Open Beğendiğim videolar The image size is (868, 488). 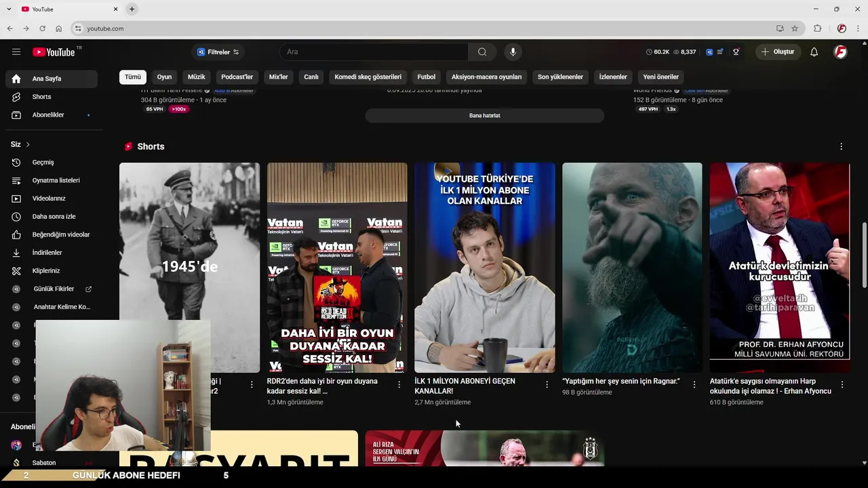coord(52,235)
